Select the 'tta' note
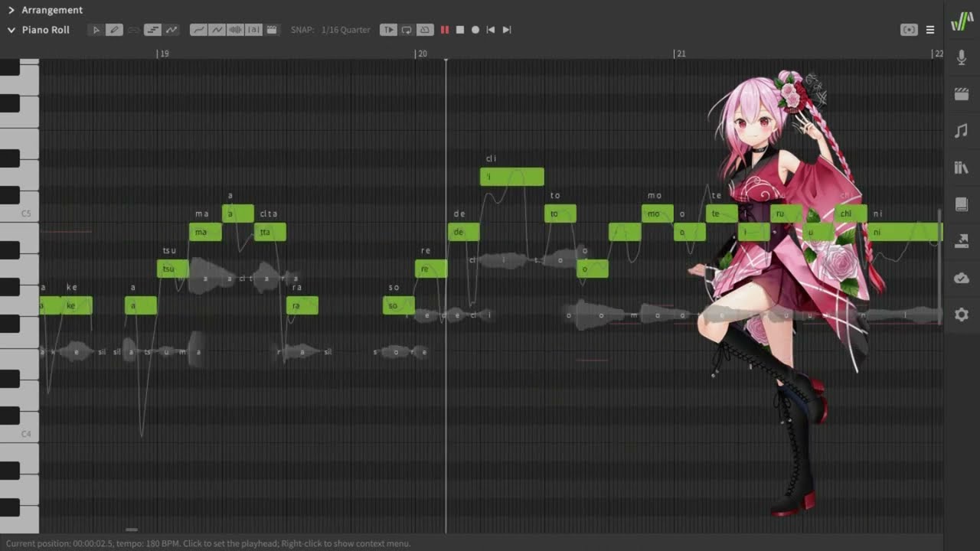 [269, 232]
